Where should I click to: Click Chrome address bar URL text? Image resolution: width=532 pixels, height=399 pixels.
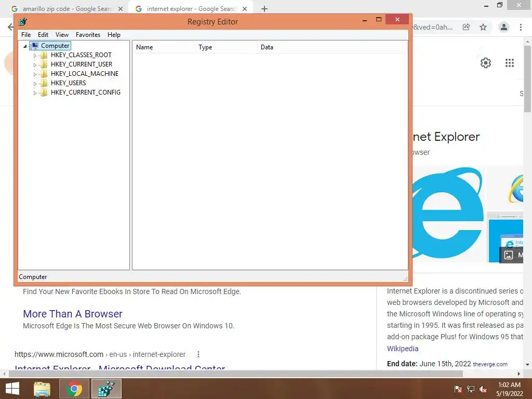pos(433,27)
